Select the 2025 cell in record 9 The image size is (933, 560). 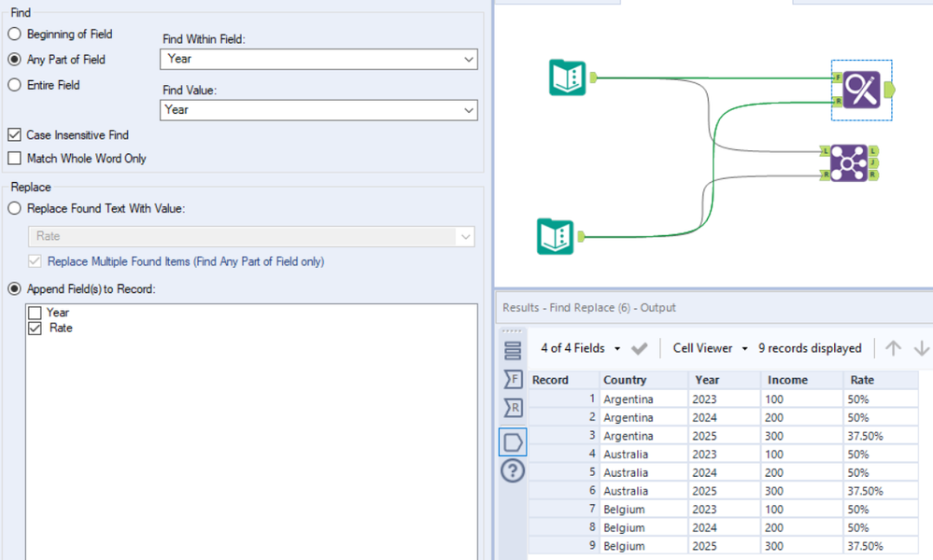[x=724, y=546]
